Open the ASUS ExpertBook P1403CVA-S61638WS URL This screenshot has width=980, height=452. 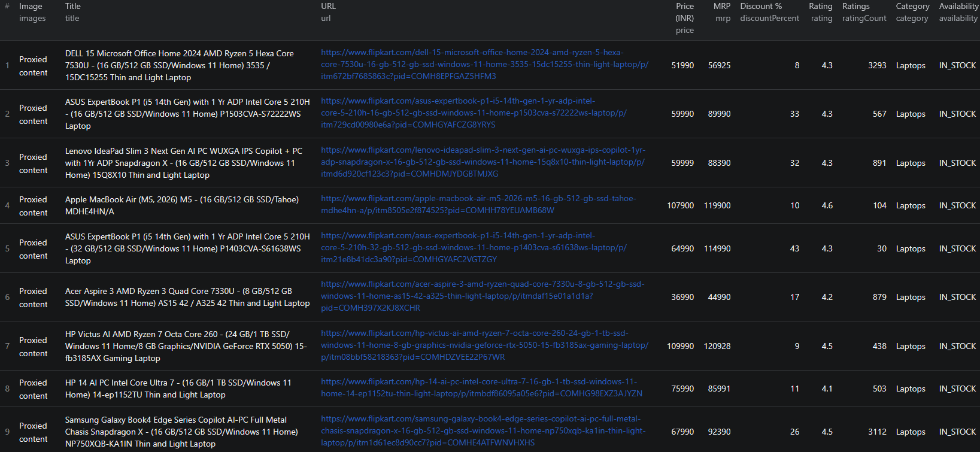(x=474, y=248)
